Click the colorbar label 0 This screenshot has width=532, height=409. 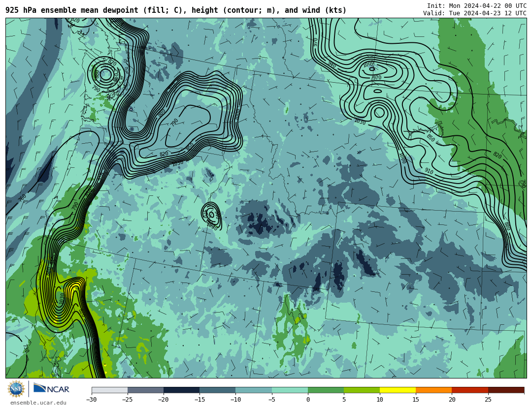(308, 400)
